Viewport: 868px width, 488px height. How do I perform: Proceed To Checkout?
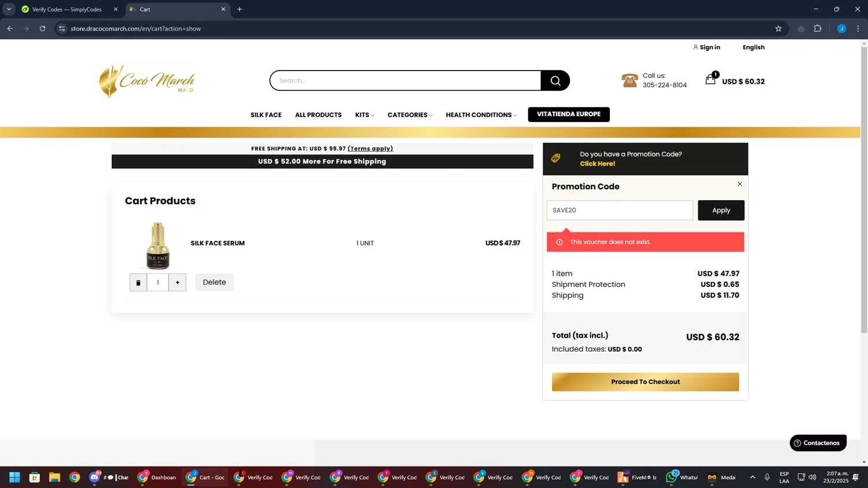(645, 382)
